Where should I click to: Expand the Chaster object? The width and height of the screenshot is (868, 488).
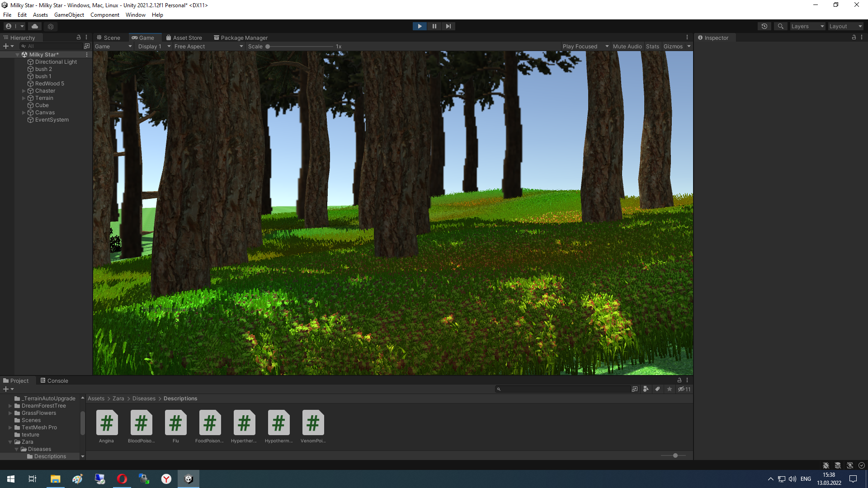pyautogui.click(x=24, y=91)
